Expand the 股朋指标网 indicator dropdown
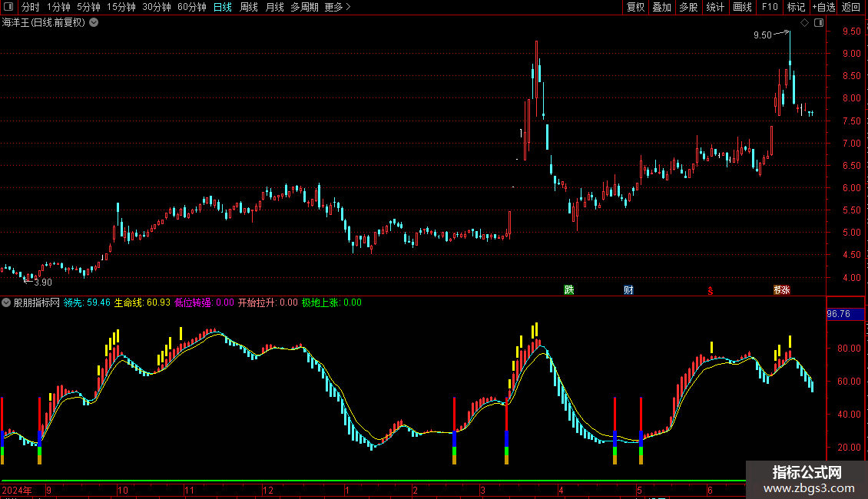Viewport: 868px width, 499px height. tap(6, 302)
